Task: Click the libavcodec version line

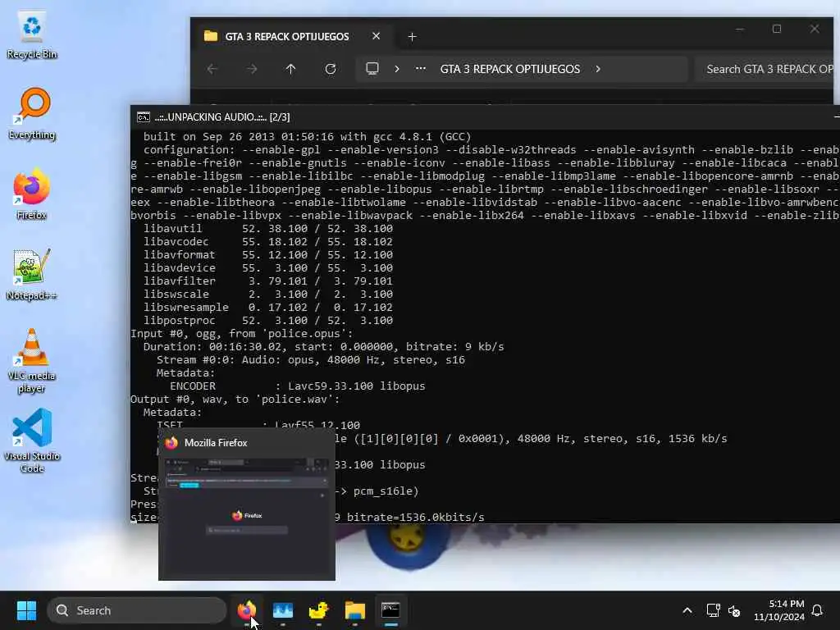Action: tap(268, 242)
